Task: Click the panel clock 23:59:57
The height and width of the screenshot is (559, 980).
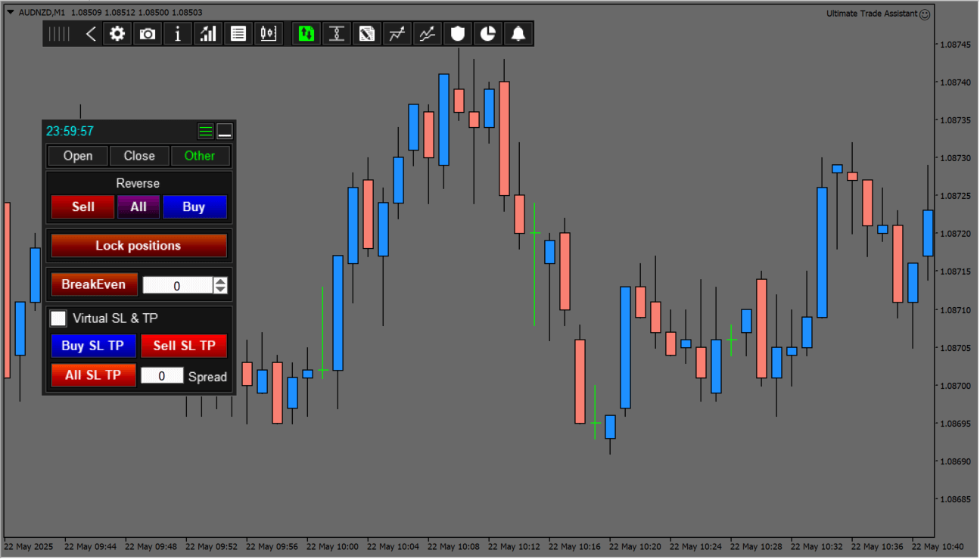Action: (70, 132)
